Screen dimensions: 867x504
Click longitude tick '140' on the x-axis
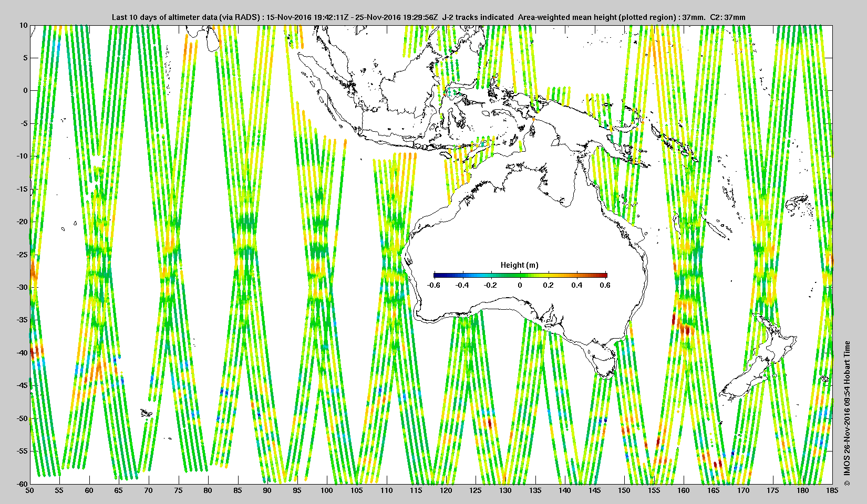[x=565, y=491]
